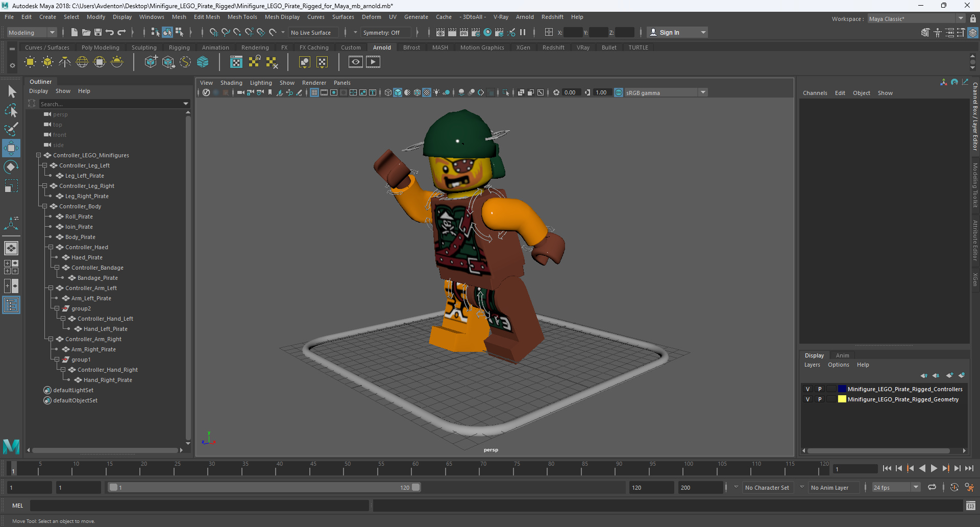Screen dimensions: 980x527
Task: Pause IPR render icon
Action: pyautogui.click(x=523, y=32)
